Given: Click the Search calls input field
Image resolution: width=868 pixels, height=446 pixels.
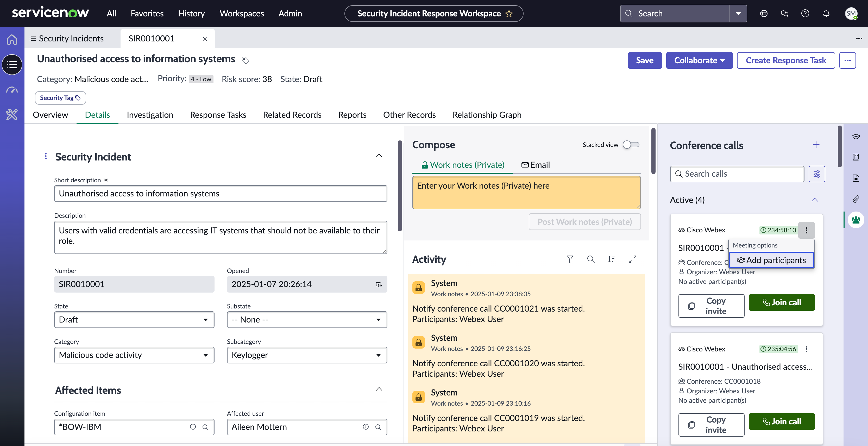Looking at the screenshot, I should click(737, 174).
